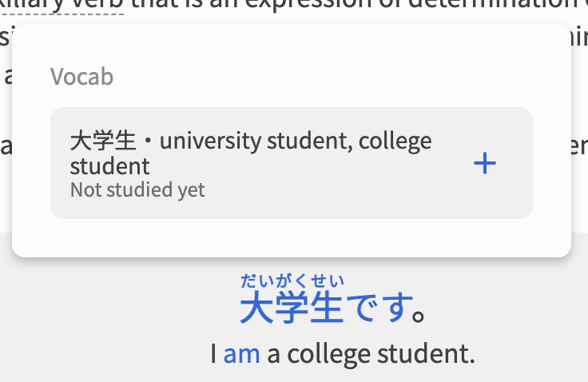This screenshot has height=382, width=588.
Task: Click the word I in the translation
Action: click(213, 353)
